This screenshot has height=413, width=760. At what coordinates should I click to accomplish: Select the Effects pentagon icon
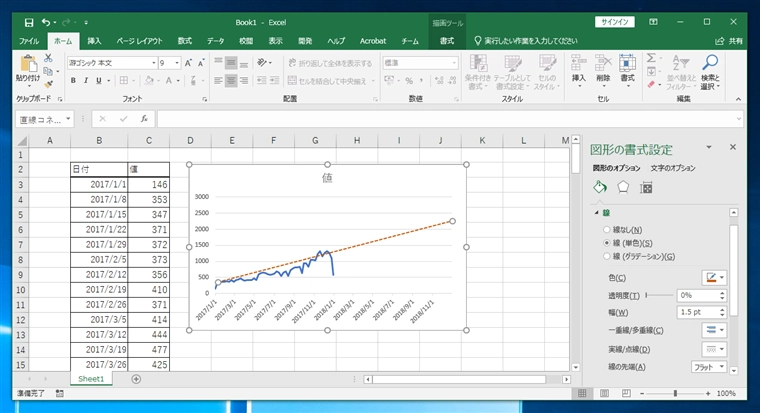(622, 187)
